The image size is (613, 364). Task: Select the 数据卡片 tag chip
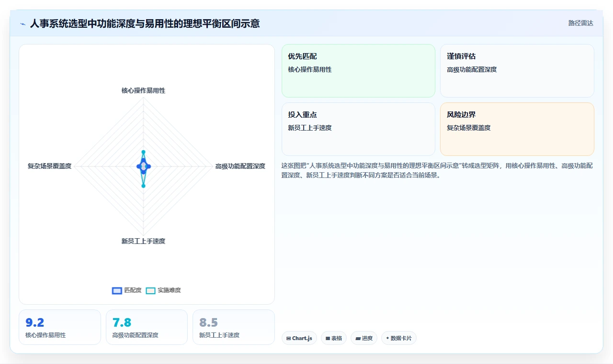399,338
